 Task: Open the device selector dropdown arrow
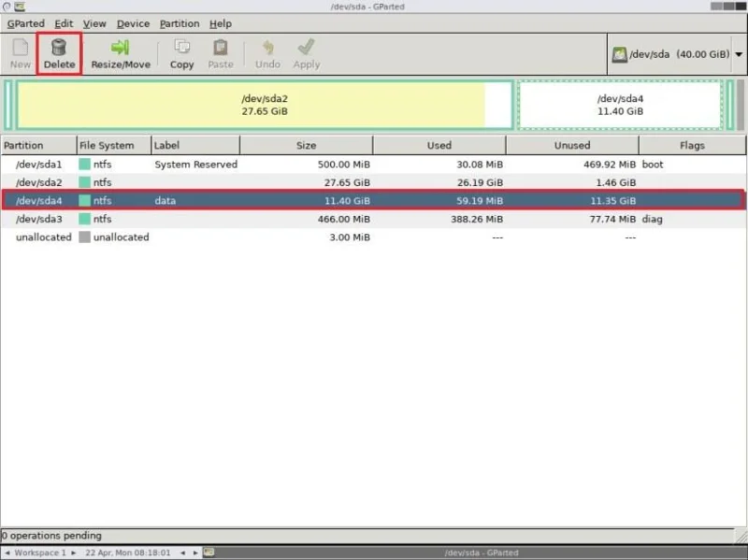tap(739, 54)
